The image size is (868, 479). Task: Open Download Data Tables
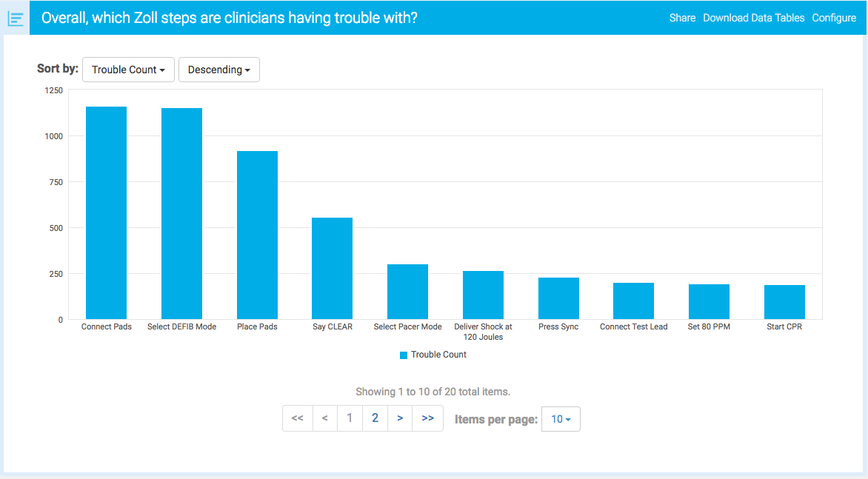[x=753, y=18]
